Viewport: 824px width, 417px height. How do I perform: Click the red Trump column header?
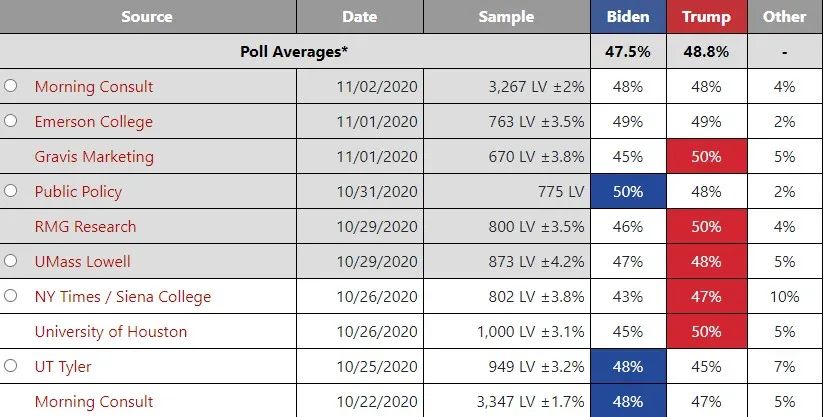[707, 17]
